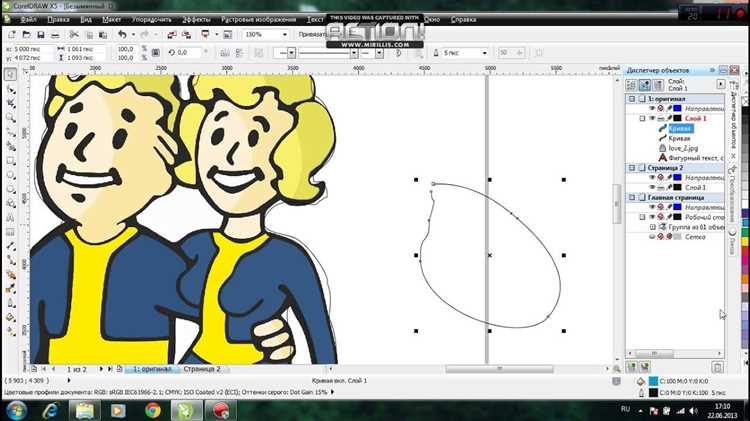
Task: Open the undo history dropdown arrow
Action: [x=133, y=35]
